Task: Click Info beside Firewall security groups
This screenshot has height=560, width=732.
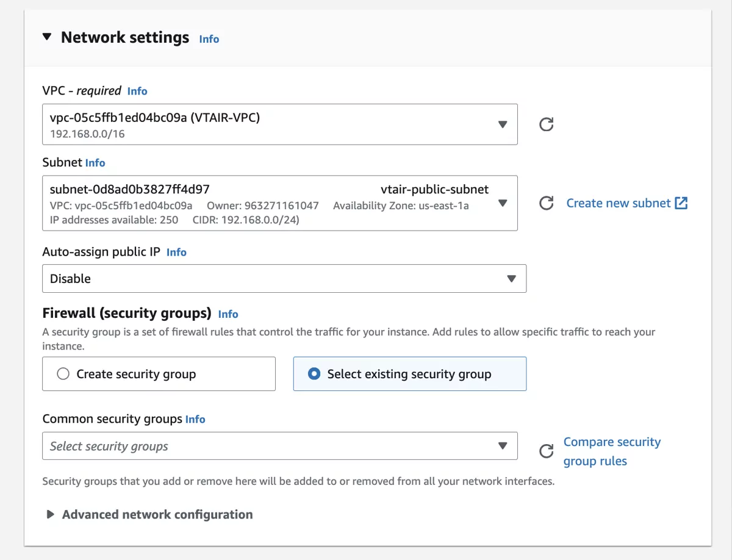Action: pyautogui.click(x=228, y=314)
